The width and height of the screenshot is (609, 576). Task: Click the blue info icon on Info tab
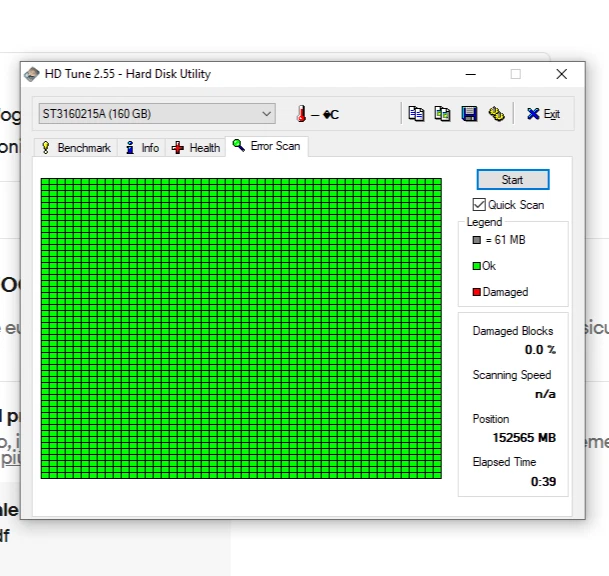click(130, 148)
